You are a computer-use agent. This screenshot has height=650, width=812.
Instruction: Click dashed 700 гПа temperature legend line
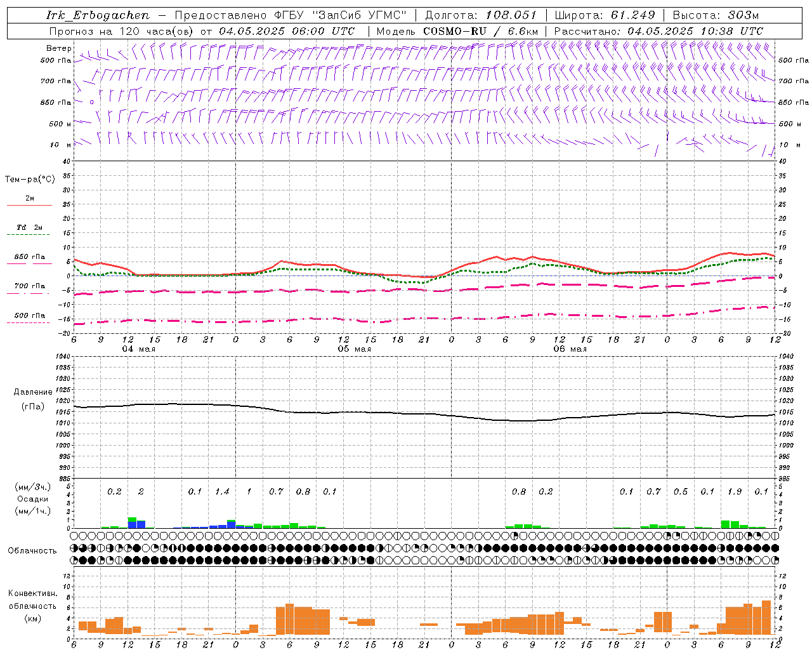(29, 293)
